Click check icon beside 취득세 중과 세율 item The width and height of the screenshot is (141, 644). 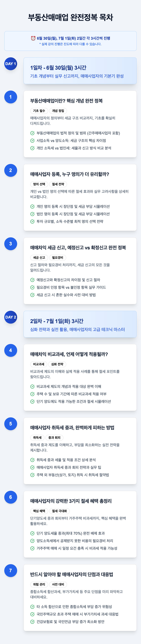[33, 460]
